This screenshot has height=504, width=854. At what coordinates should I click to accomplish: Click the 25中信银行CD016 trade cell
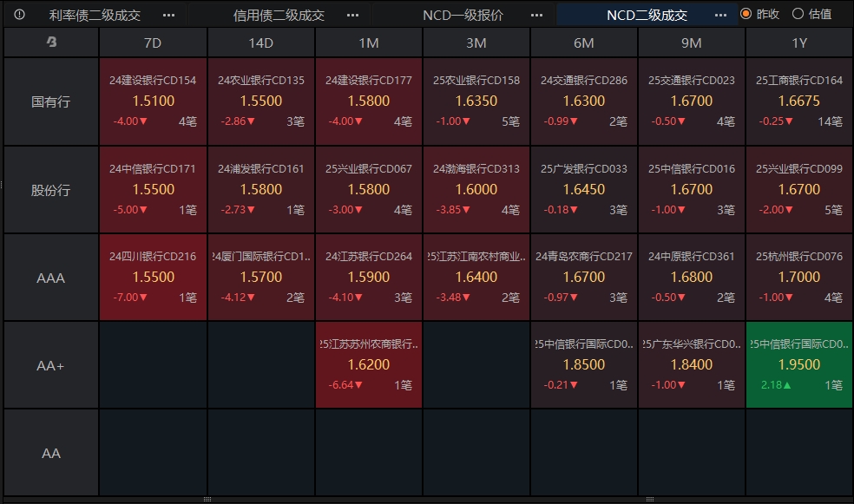click(x=691, y=190)
